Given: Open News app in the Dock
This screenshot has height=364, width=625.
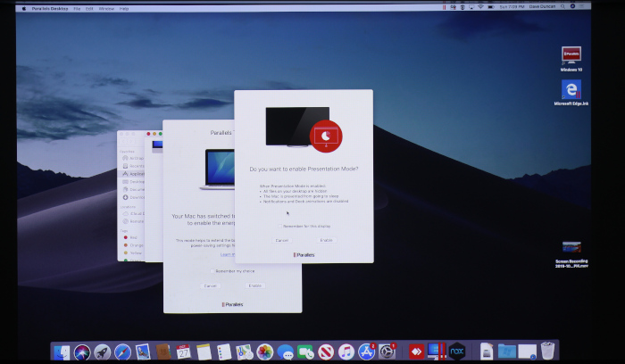Looking at the screenshot, I should (x=326, y=352).
